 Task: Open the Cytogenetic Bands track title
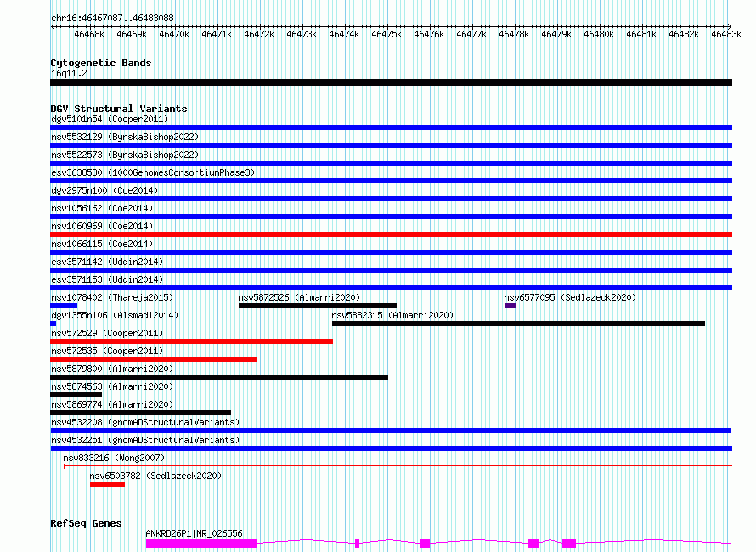(x=101, y=63)
